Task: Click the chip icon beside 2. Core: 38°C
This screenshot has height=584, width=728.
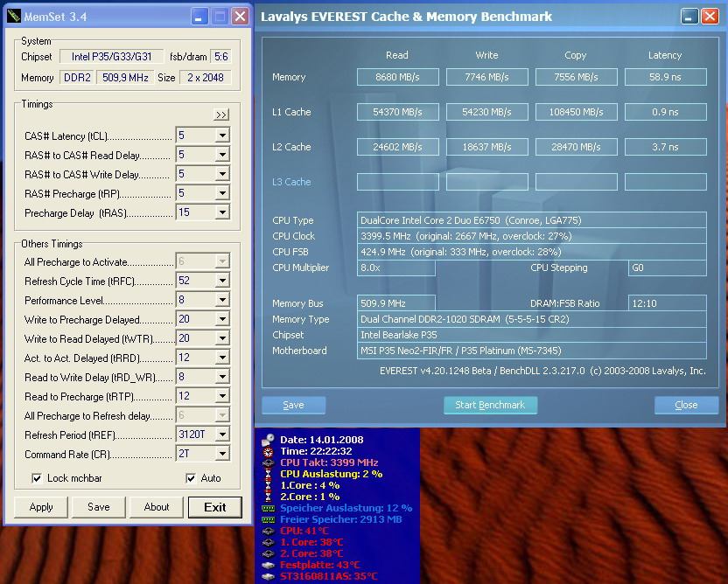Action: [268, 554]
